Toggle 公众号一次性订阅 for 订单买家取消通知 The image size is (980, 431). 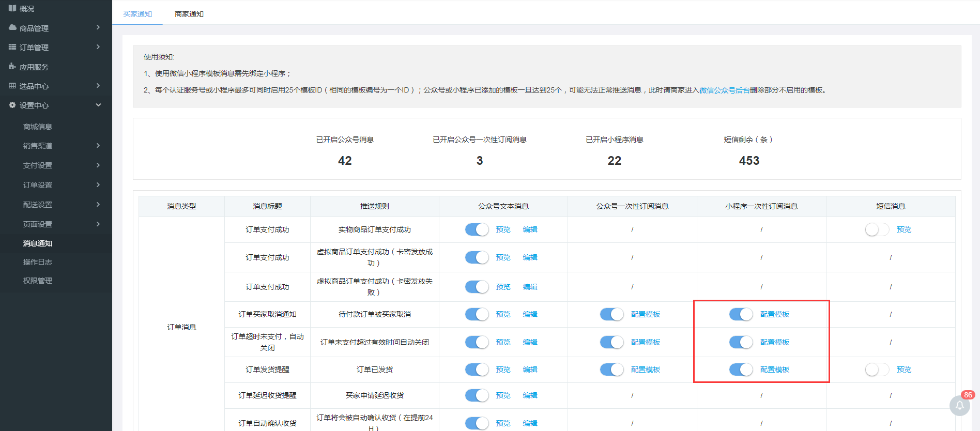click(612, 314)
